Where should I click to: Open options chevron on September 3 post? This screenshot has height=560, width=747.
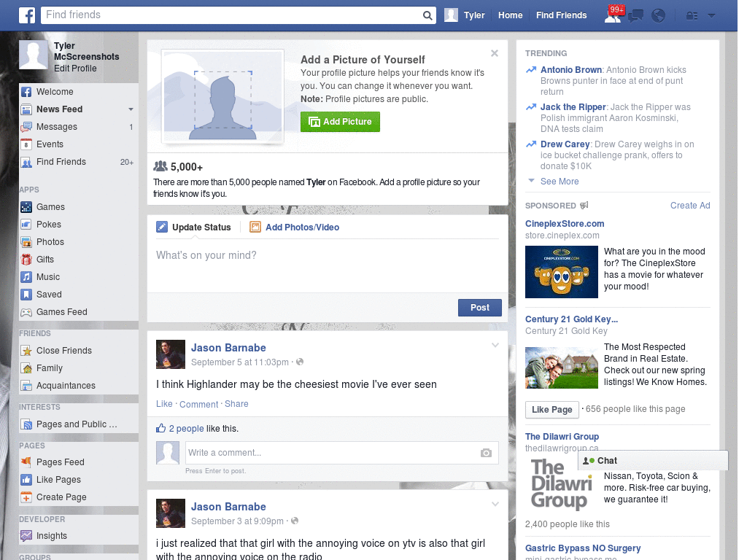coord(495,504)
